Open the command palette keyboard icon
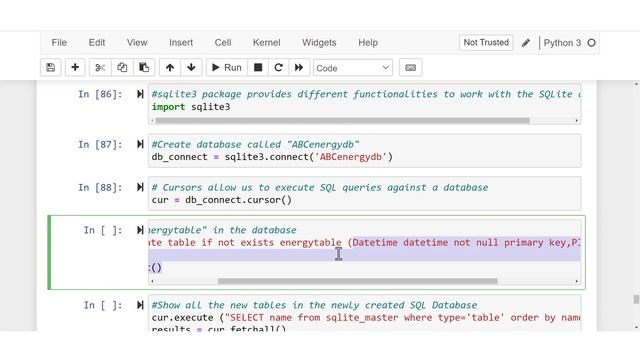 [411, 67]
